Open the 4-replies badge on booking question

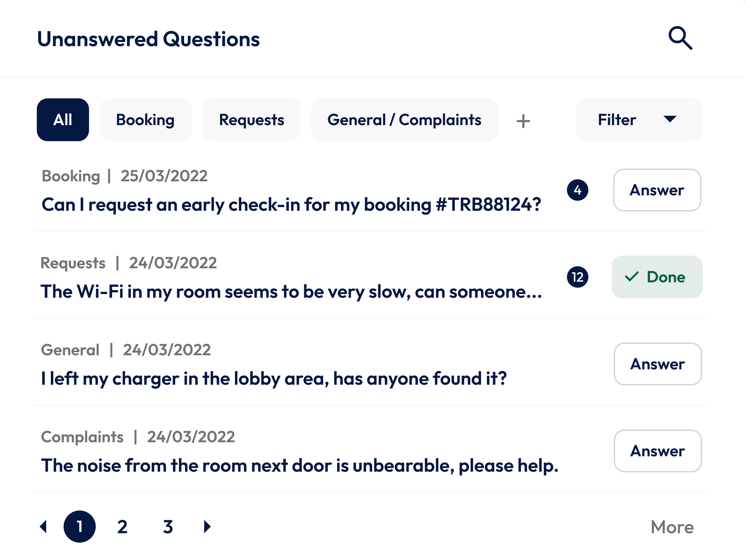pos(577,190)
